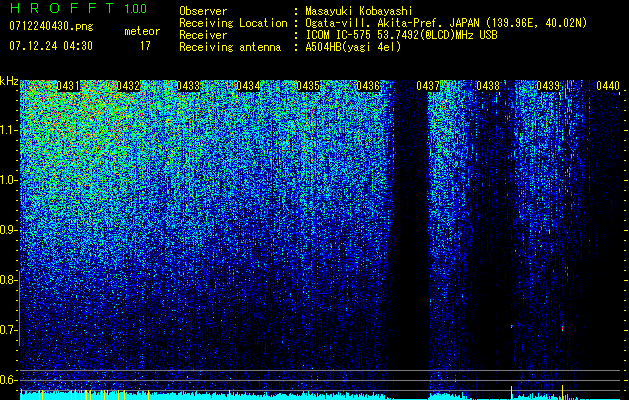629x400 pixels.
Task: Click the 1.0 kHz axis label
Action: coord(8,180)
